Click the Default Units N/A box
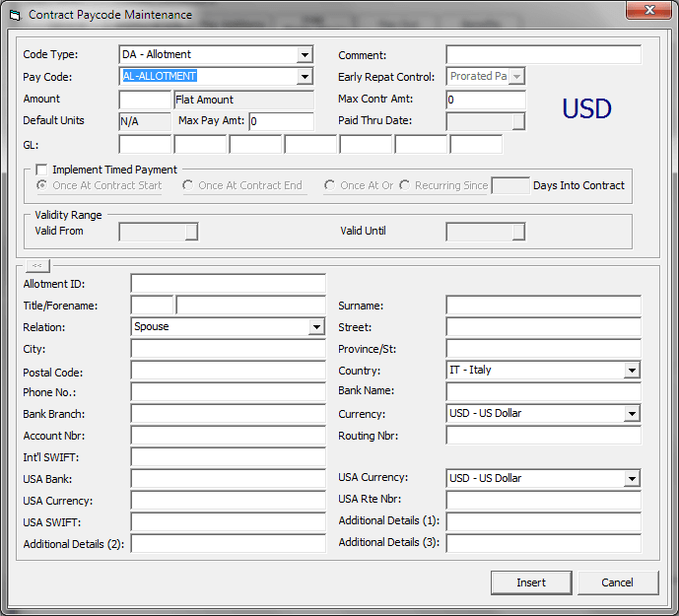Image resolution: width=679 pixels, height=616 pixels. click(145, 121)
